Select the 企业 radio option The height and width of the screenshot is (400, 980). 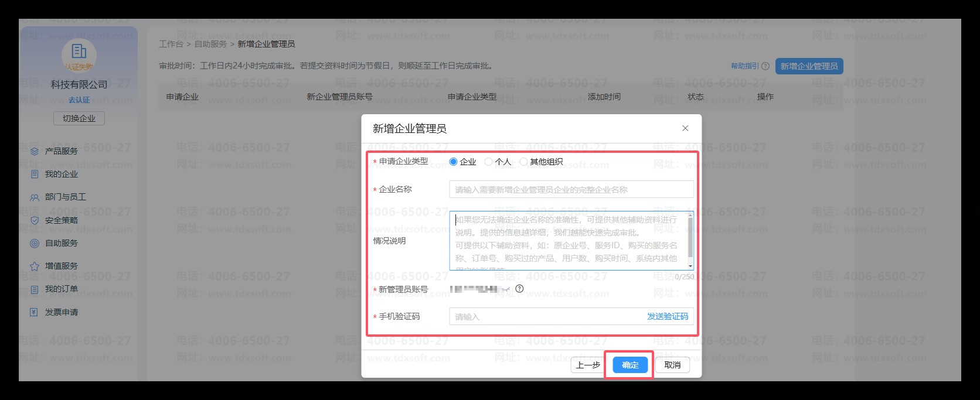(453, 162)
